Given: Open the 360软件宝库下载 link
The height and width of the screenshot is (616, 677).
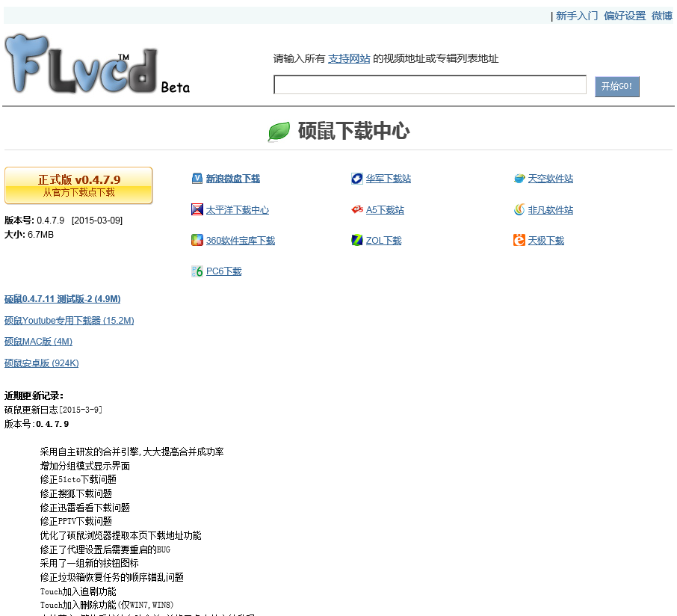Looking at the screenshot, I should (x=241, y=241).
